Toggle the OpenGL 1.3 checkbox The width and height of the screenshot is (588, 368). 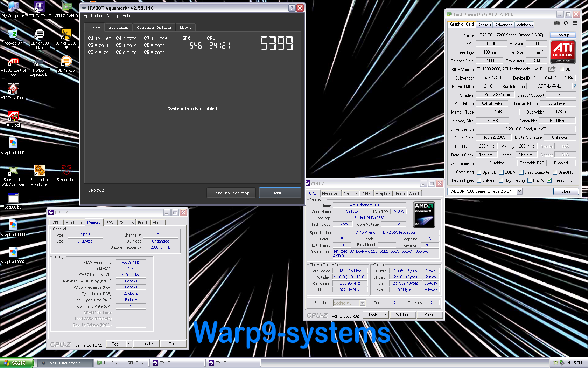point(549,180)
